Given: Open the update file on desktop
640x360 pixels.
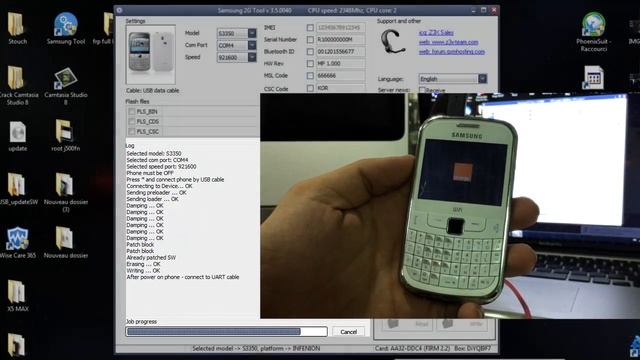Looking at the screenshot, I should point(18,136).
